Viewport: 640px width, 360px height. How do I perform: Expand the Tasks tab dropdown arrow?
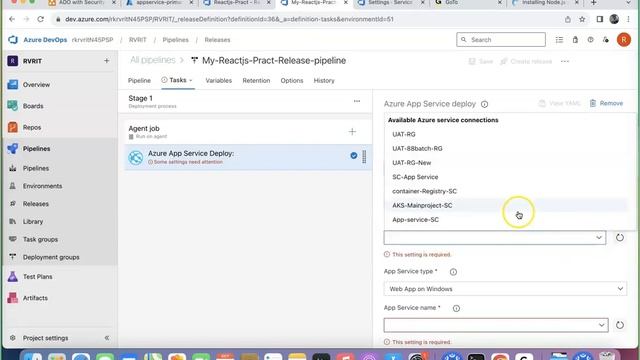[x=190, y=80]
